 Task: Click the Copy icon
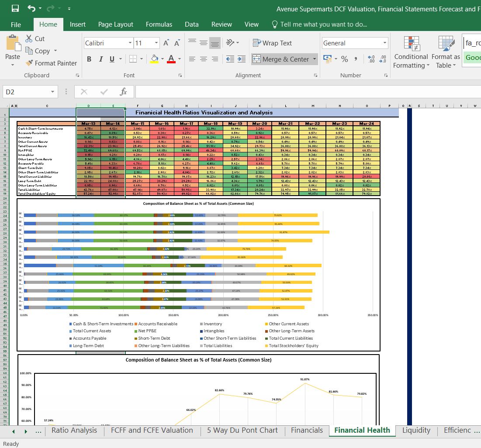29,51
